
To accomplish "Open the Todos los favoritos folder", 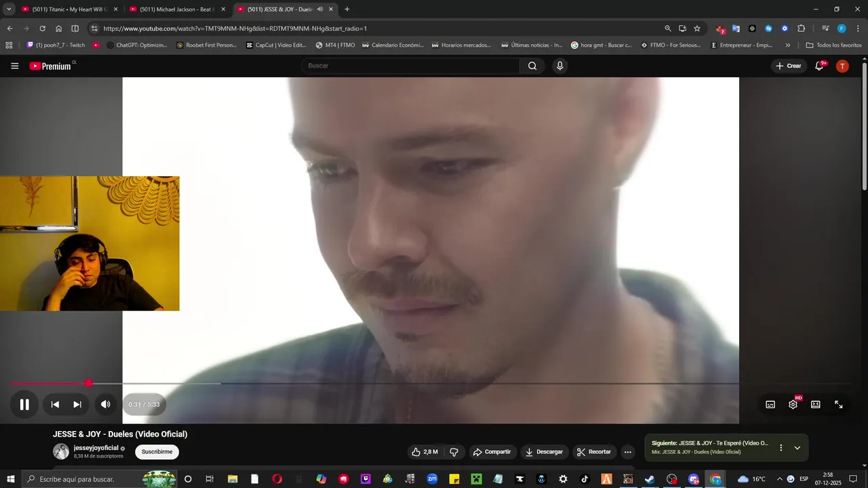I will point(833,45).
